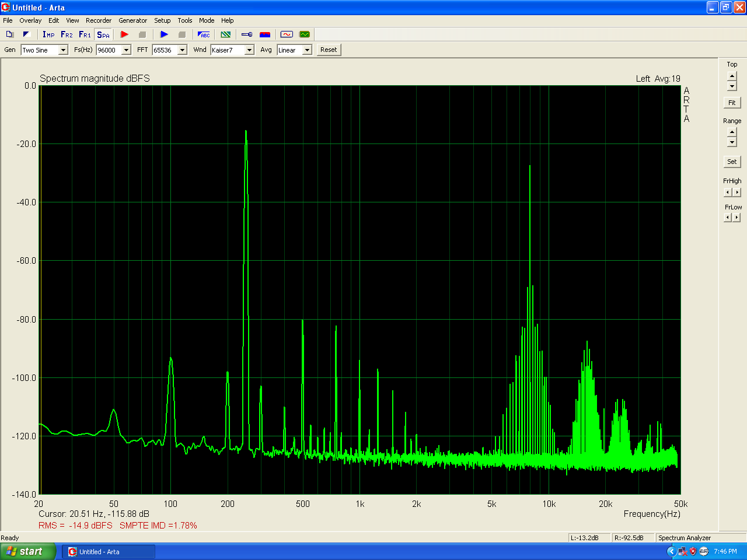Open the Generator menu
Image resolution: width=747 pixels, height=560 pixels.
coord(133,20)
